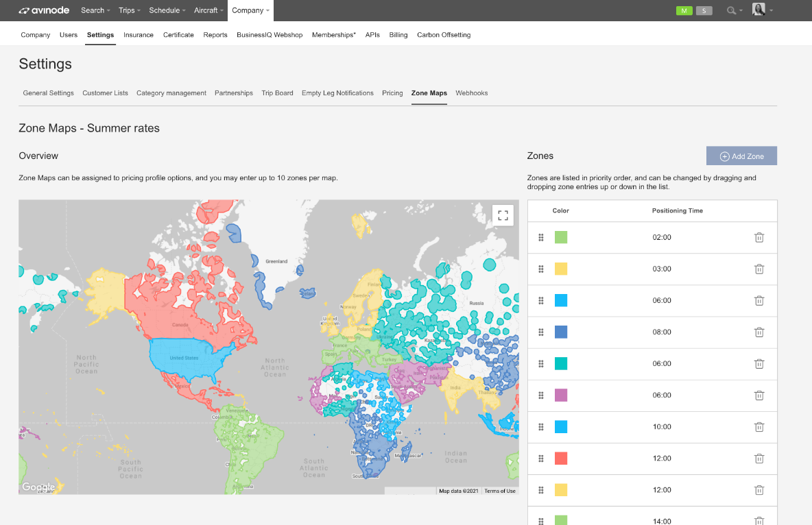
Task: Open the Carbon Offsetting page
Action: click(x=444, y=35)
